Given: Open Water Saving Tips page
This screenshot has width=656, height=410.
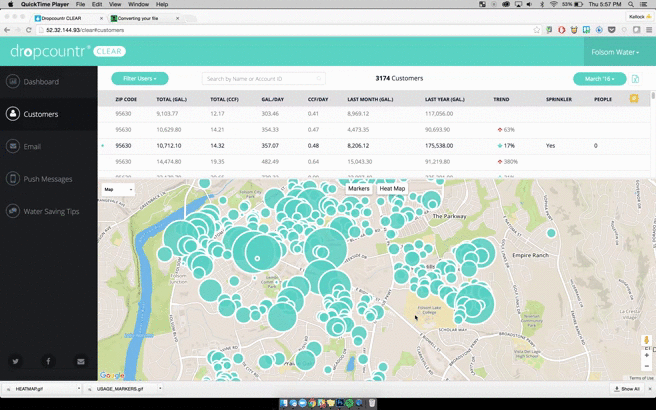Looking at the screenshot, I should pos(50,212).
